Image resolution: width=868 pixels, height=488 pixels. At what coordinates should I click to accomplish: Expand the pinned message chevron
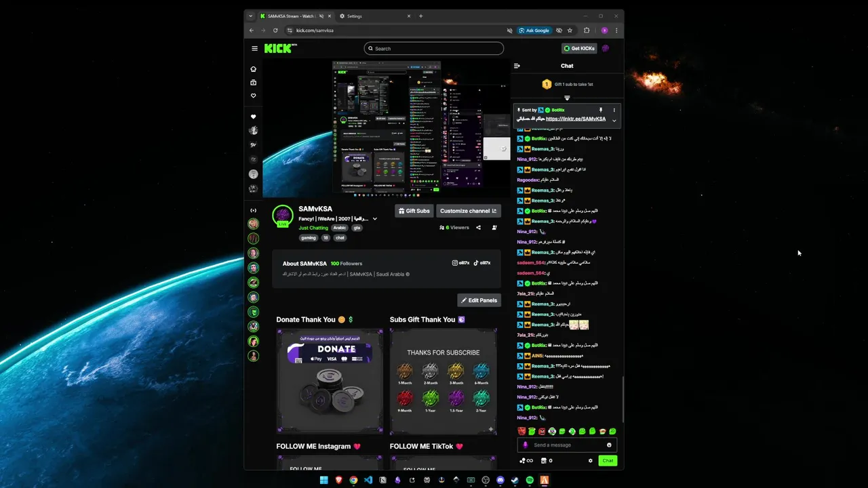(x=614, y=121)
